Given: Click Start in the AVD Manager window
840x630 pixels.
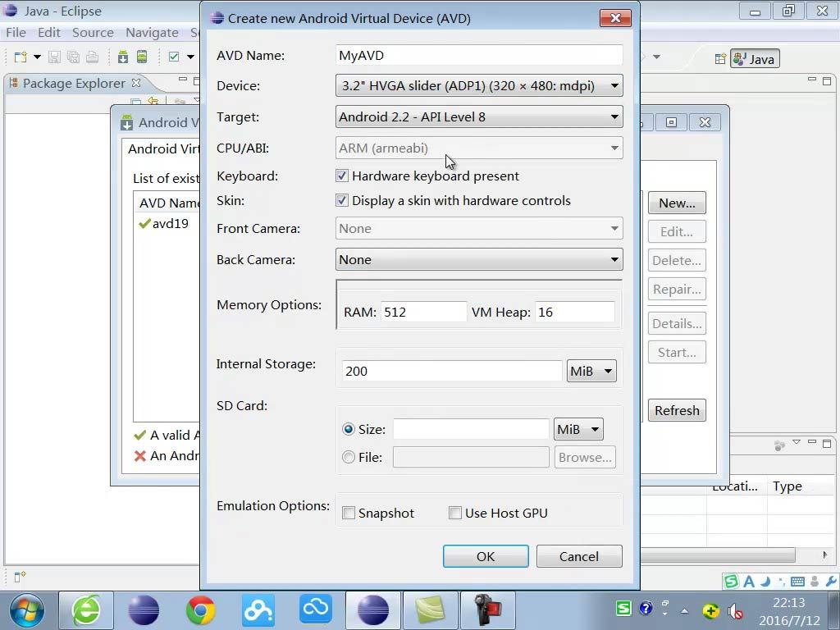Looking at the screenshot, I should click(677, 353).
